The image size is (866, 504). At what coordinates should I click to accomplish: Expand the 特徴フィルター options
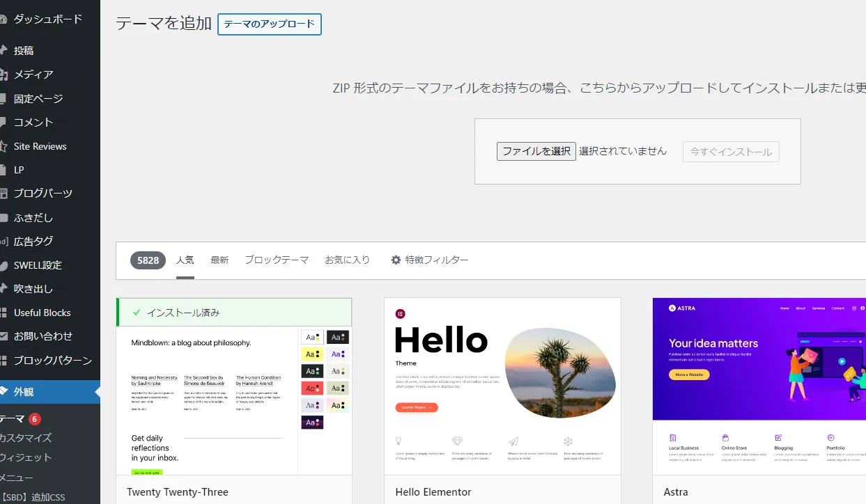430,260
